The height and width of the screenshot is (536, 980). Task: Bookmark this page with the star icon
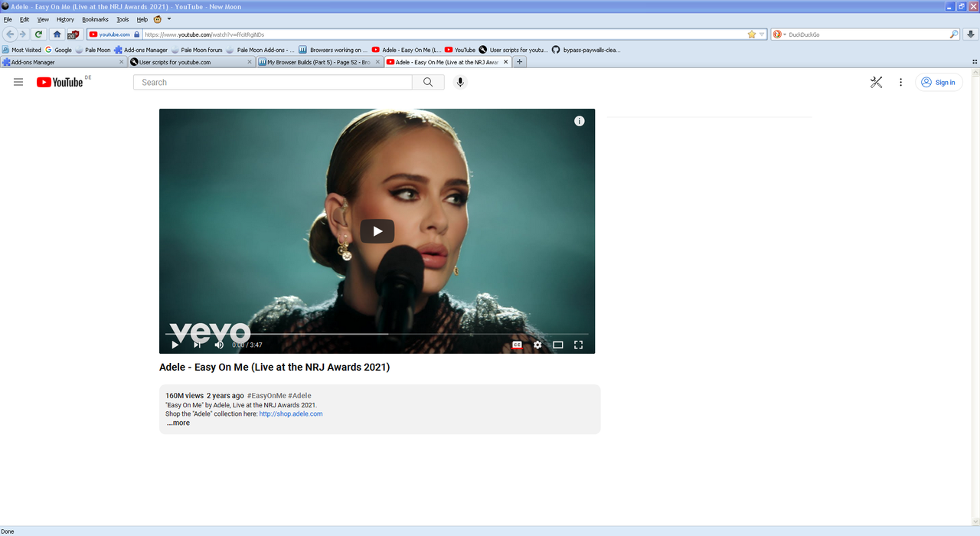coord(751,34)
